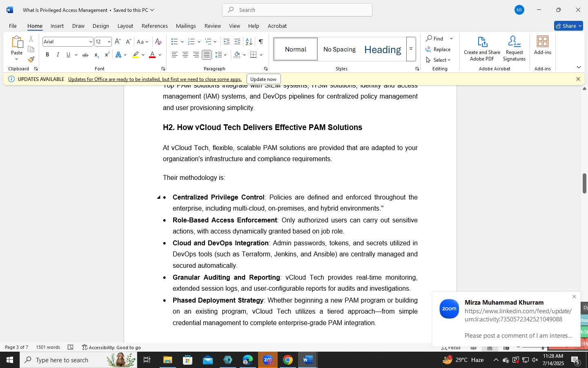The height and width of the screenshot is (368, 588).
Task: Open Microsoft Edge from taskbar
Action: (247, 360)
